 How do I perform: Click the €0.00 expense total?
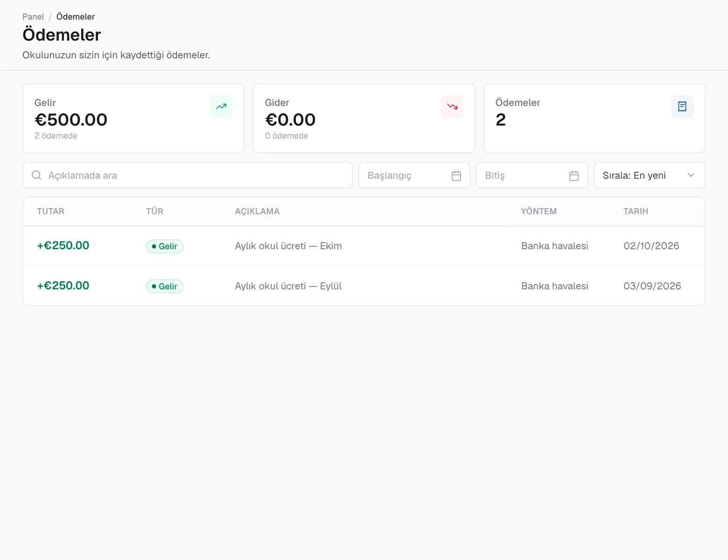(290, 120)
